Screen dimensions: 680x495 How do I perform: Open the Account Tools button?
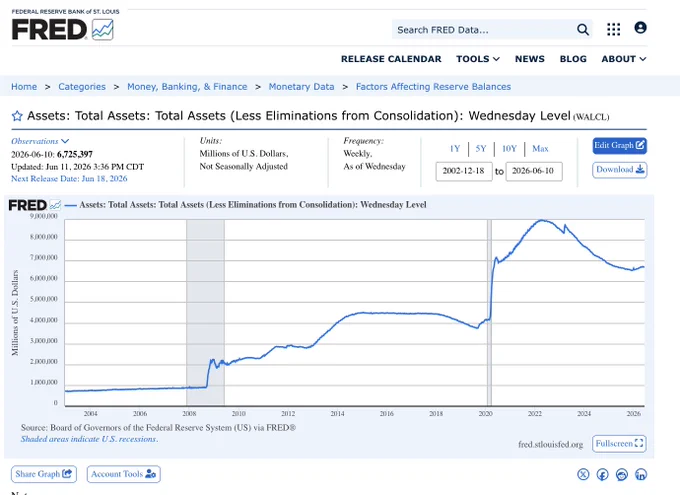(124, 474)
